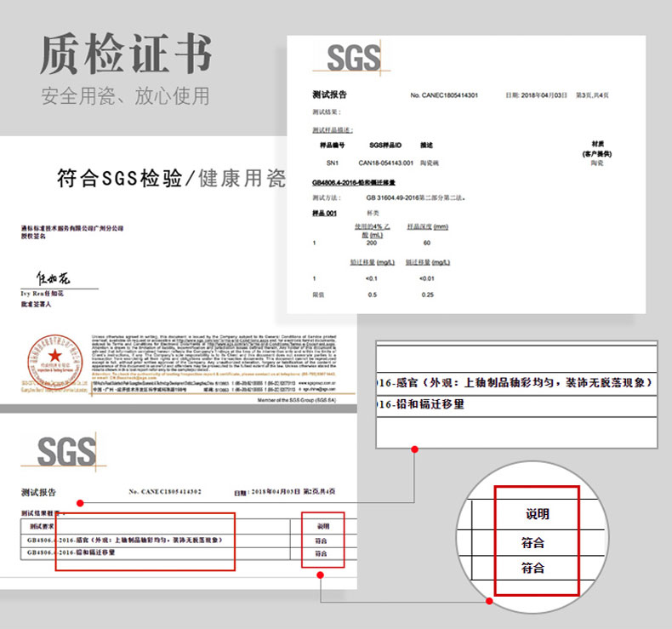Click the 限值 row label

tap(318, 294)
